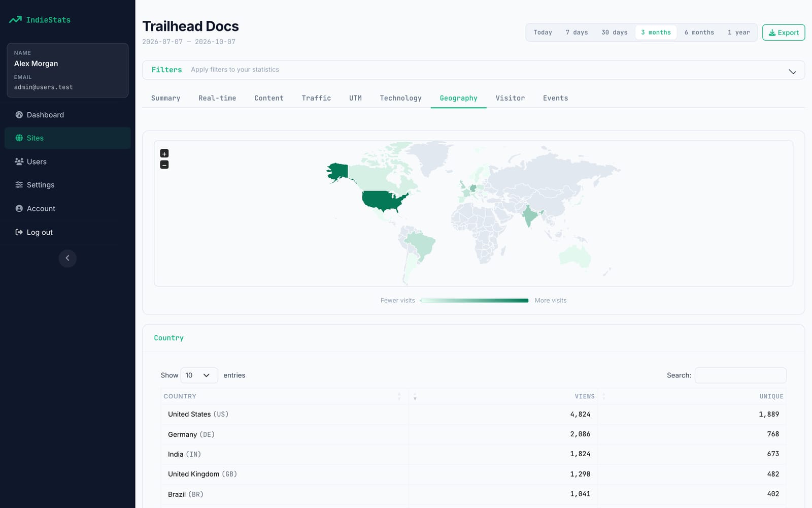The height and width of the screenshot is (508, 812).
Task: Select the Visitor tab
Action: tap(510, 98)
